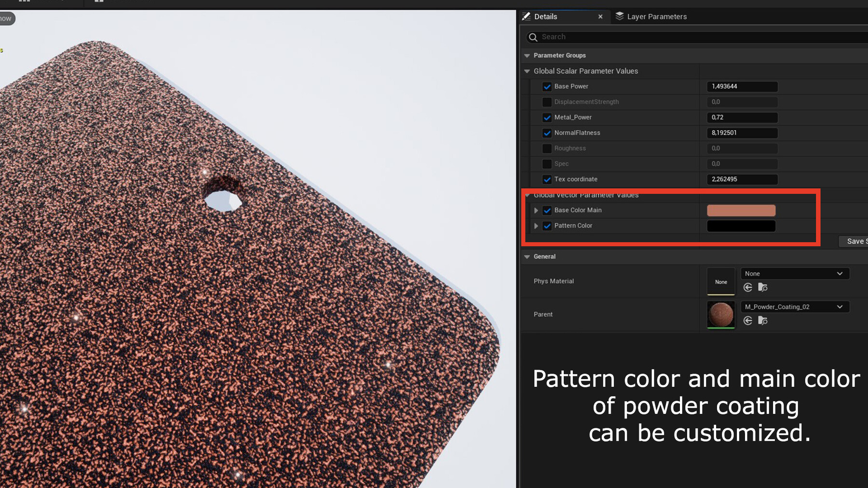Click the pencil icon on the Details tab
Image resolution: width=868 pixels, height=488 pixels.
tap(526, 16)
